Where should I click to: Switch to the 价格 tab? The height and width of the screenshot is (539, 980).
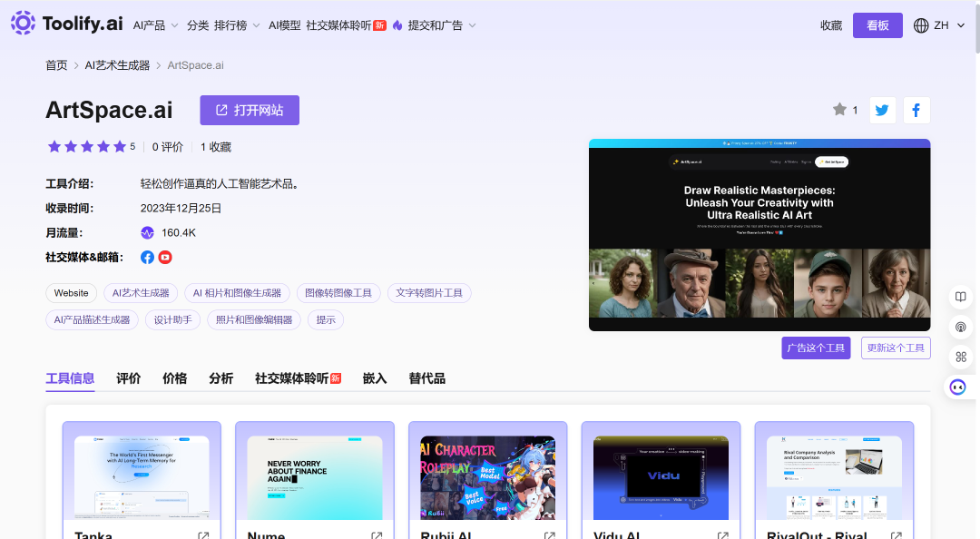click(x=175, y=378)
